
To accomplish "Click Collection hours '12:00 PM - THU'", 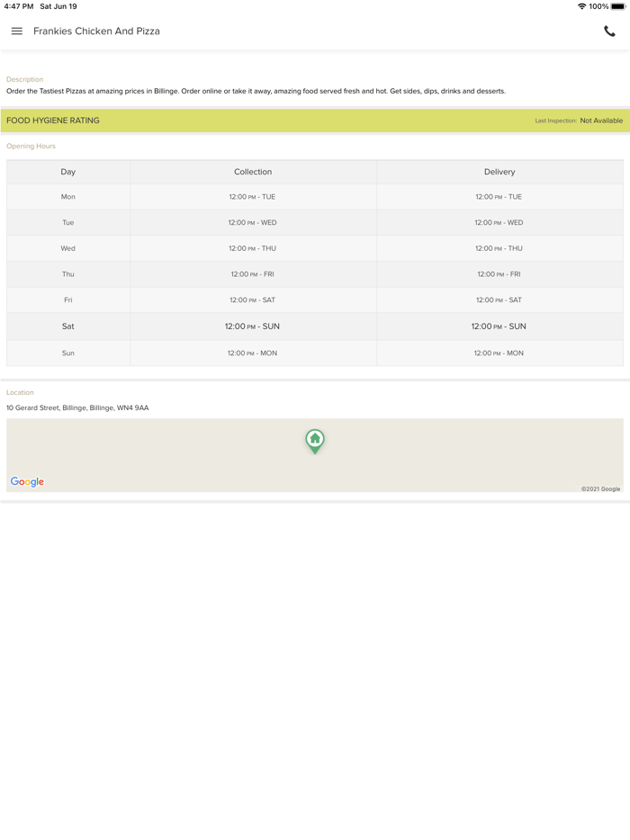I will click(252, 248).
